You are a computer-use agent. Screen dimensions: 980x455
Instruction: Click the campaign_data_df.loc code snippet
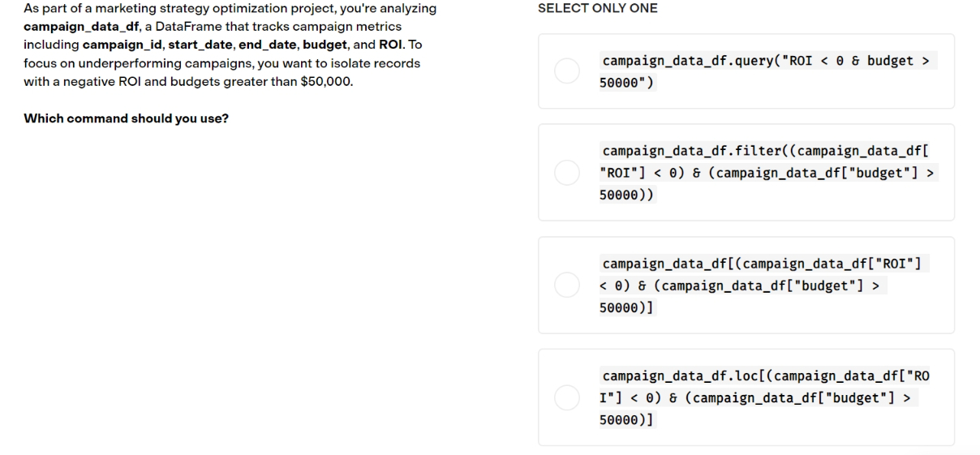[x=766, y=397]
